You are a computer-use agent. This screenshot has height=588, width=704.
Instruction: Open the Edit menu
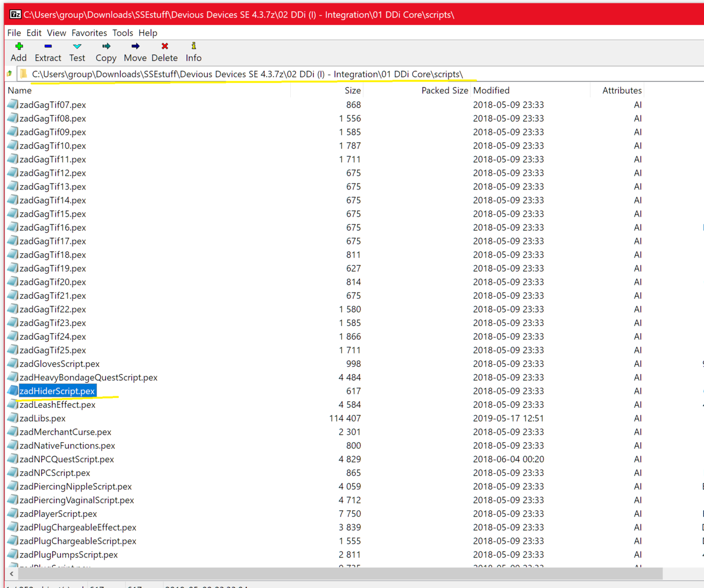pos(34,33)
